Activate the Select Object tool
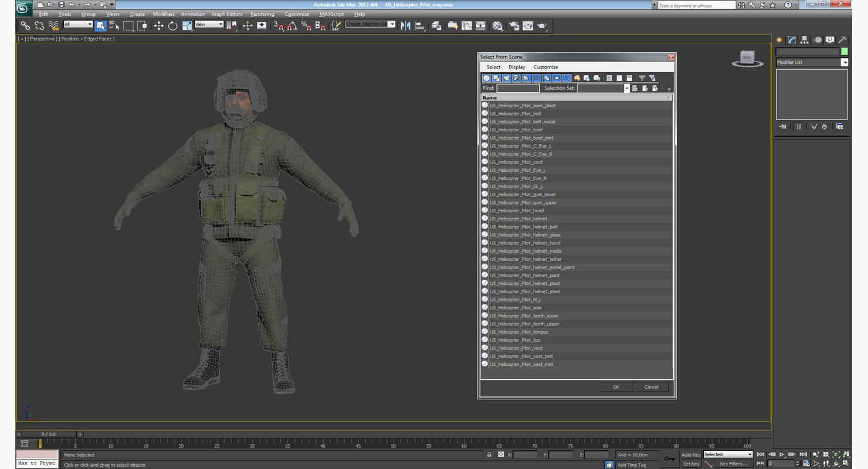The image size is (868, 469). (100, 26)
